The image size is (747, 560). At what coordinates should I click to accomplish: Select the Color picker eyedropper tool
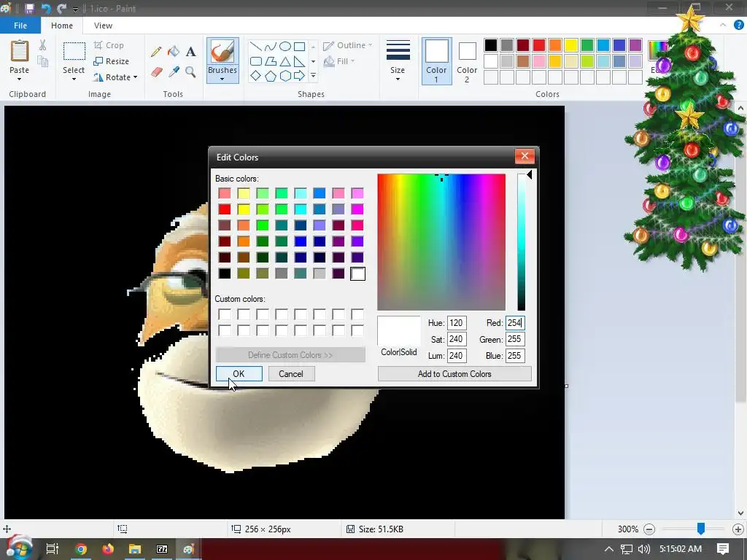click(174, 72)
